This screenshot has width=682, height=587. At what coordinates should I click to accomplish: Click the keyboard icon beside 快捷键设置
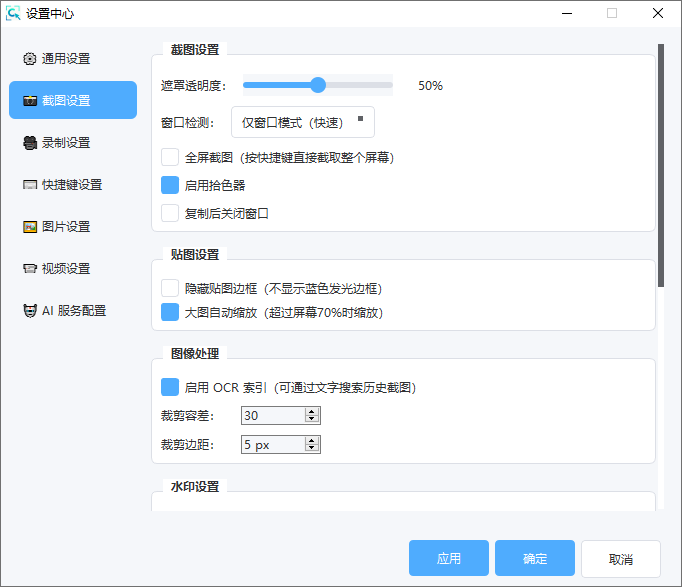[30, 185]
